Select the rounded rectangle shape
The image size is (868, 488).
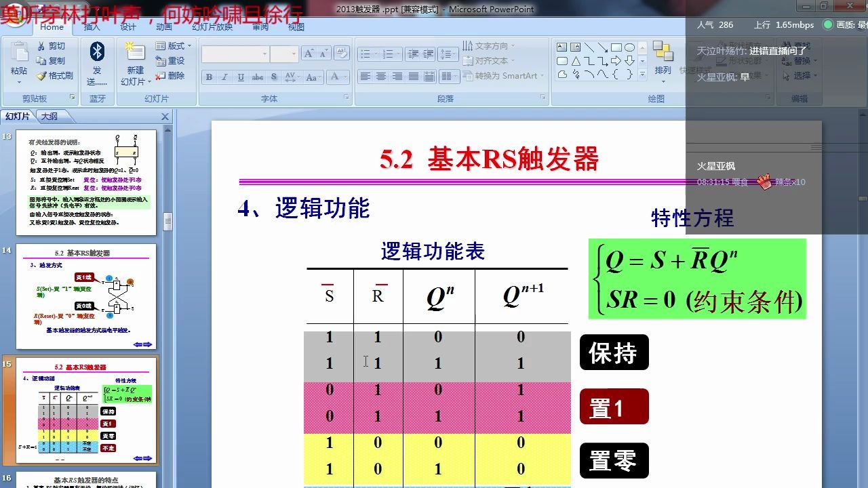point(562,61)
